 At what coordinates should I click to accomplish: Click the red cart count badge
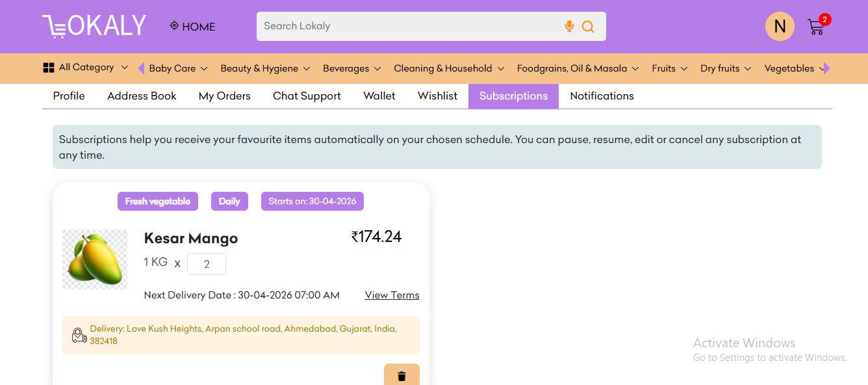[824, 20]
